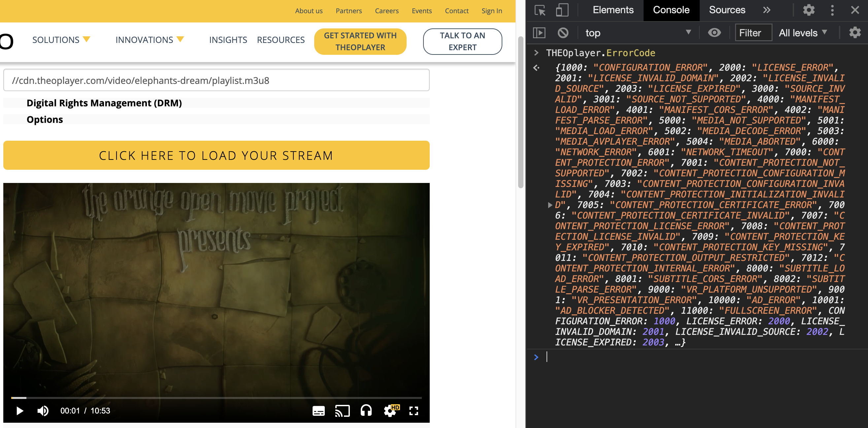Click the playlist.m3u8 URL input field
Screen dimensions: 868x428
tap(216, 80)
